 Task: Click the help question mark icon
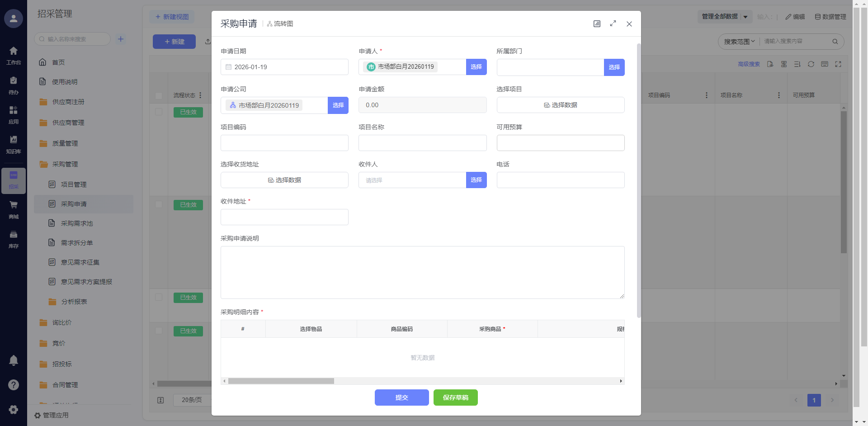[14, 385]
